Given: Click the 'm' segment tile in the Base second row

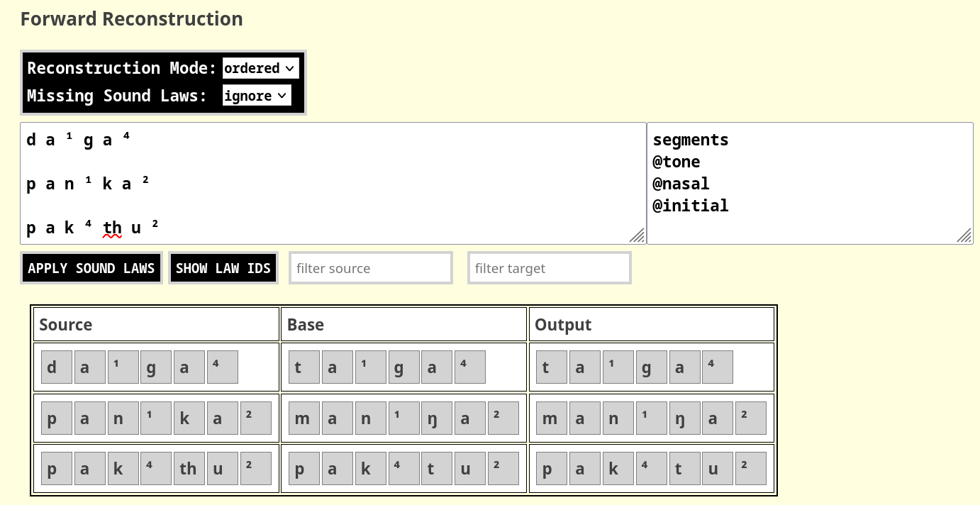Looking at the screenshot, I should [x=304, y=418].
